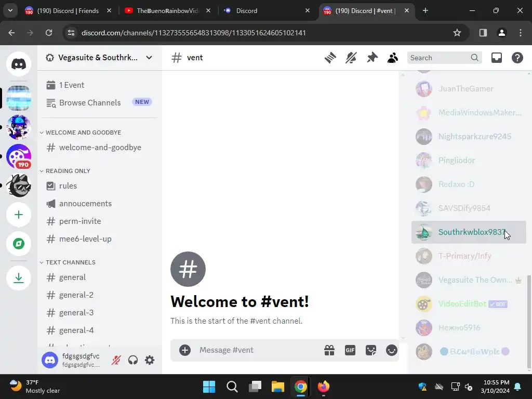Open user settings gear
This screenshot has width=532, height=399.
coord(150,360)
